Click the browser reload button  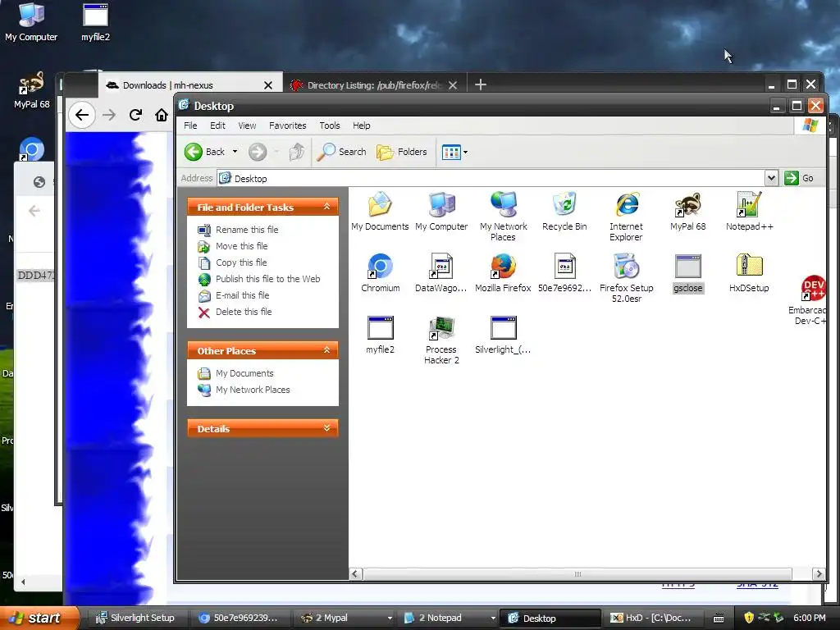[x=135, y=115]
